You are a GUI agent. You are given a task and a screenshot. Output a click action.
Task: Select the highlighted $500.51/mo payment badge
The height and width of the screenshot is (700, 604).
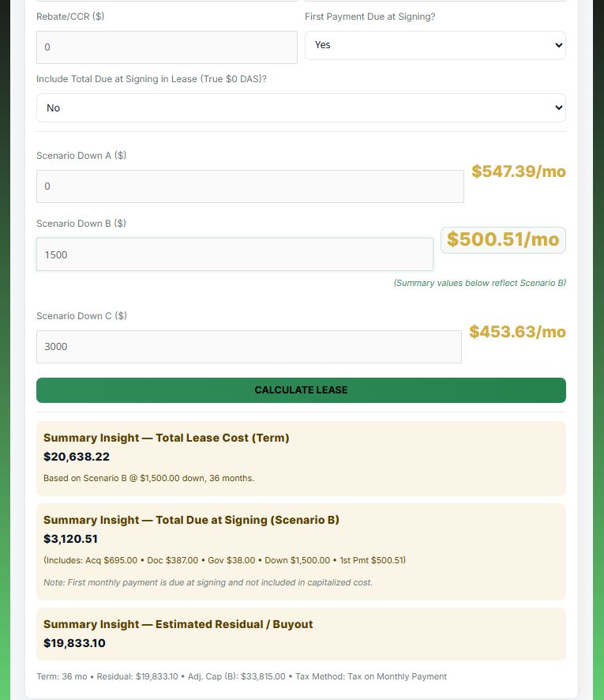pos(503,240)
